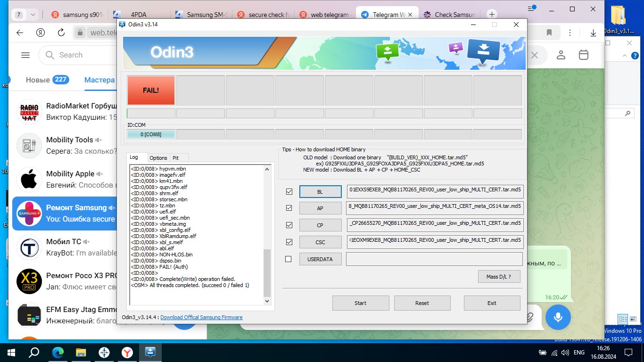Click the BL file select button
The image size is (644, 362).
[320, 191]
